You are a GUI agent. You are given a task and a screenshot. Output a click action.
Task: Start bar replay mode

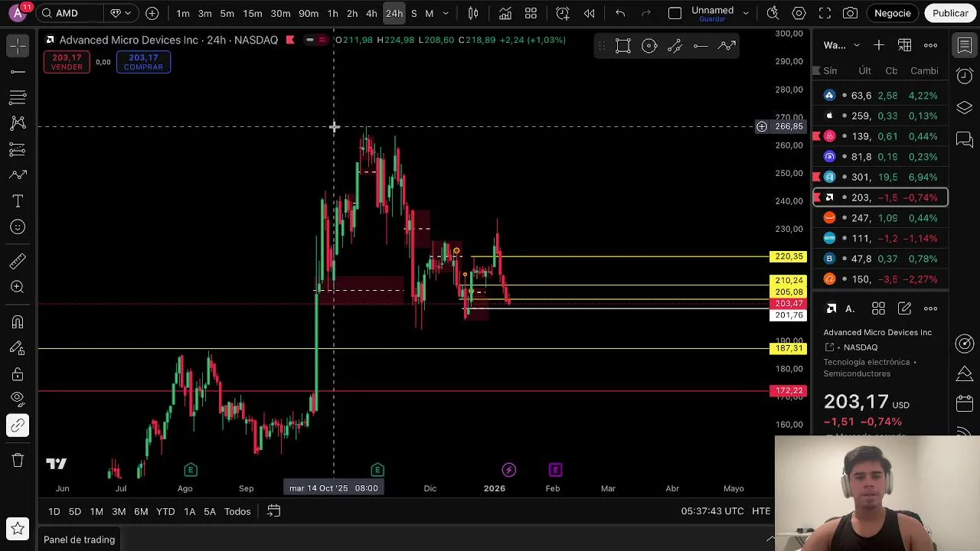tap(589, 13)
